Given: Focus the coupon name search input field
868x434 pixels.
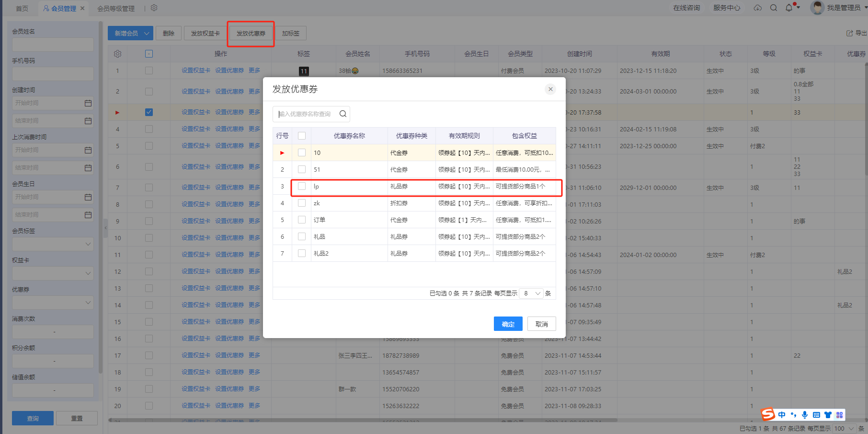Looking at the screenshot, I should click(x=306, y=114).
